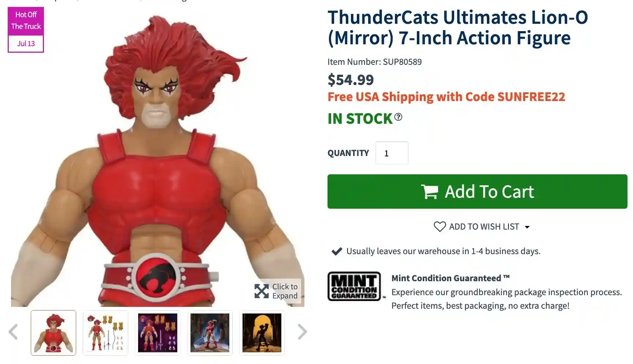This screenshot has height=364, width=633.
Task: Click the shopping cart icon on Add To Cart
Action: 430,192
